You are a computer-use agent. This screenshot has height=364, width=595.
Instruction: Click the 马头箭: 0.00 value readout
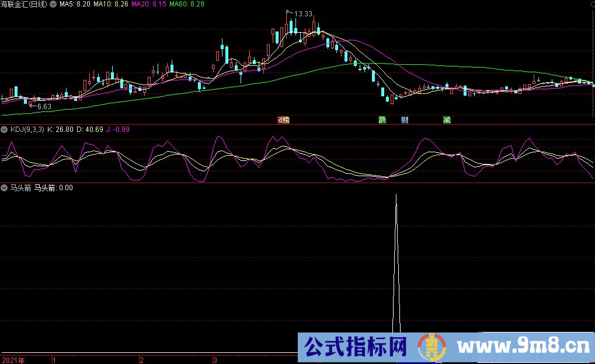click(54, 188)
